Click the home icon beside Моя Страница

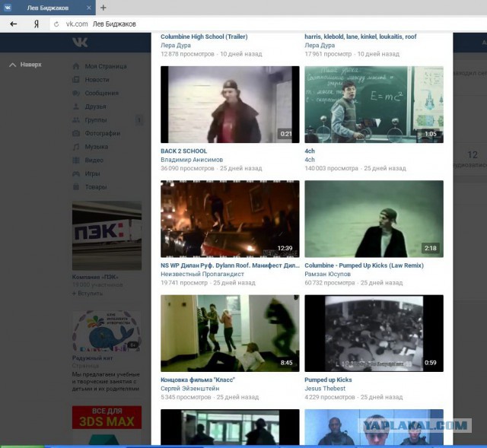pos(76,66)
